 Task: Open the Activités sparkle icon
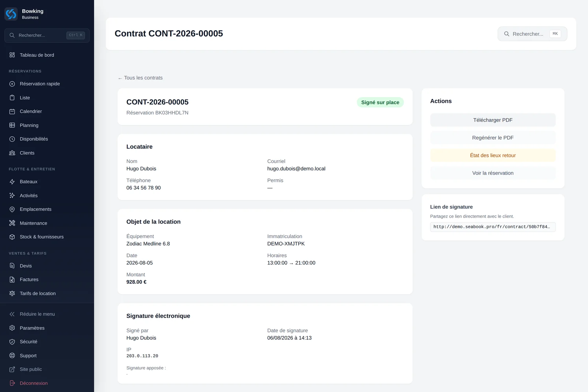coord(12,196)
